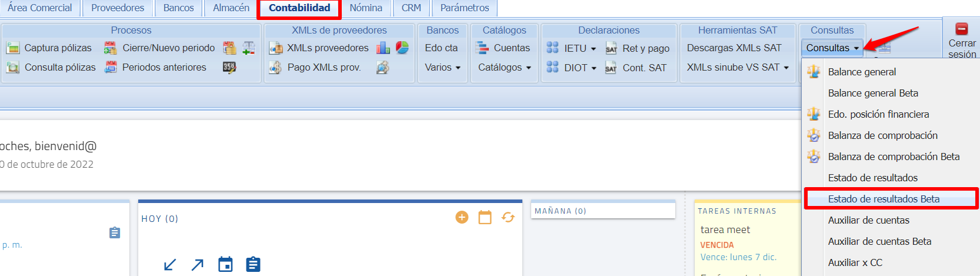
Task: Switch to the Almacén tab
Action: (231, 8)
